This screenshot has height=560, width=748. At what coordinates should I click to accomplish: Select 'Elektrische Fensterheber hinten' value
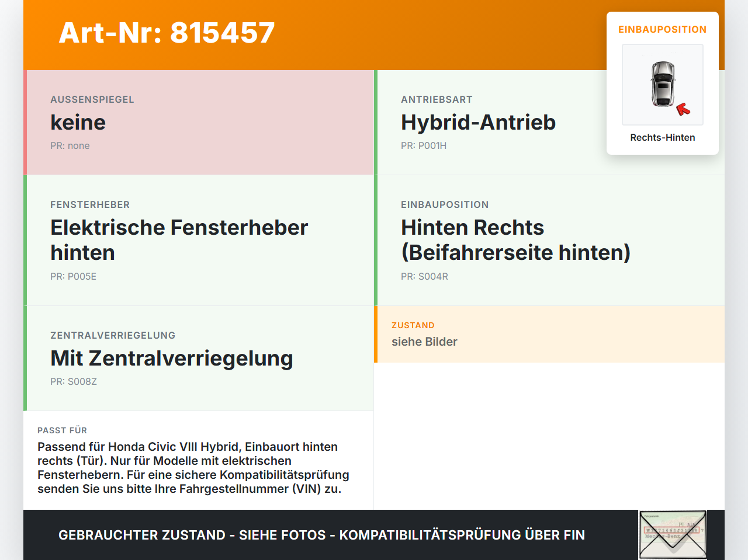(x=179, y=240)
